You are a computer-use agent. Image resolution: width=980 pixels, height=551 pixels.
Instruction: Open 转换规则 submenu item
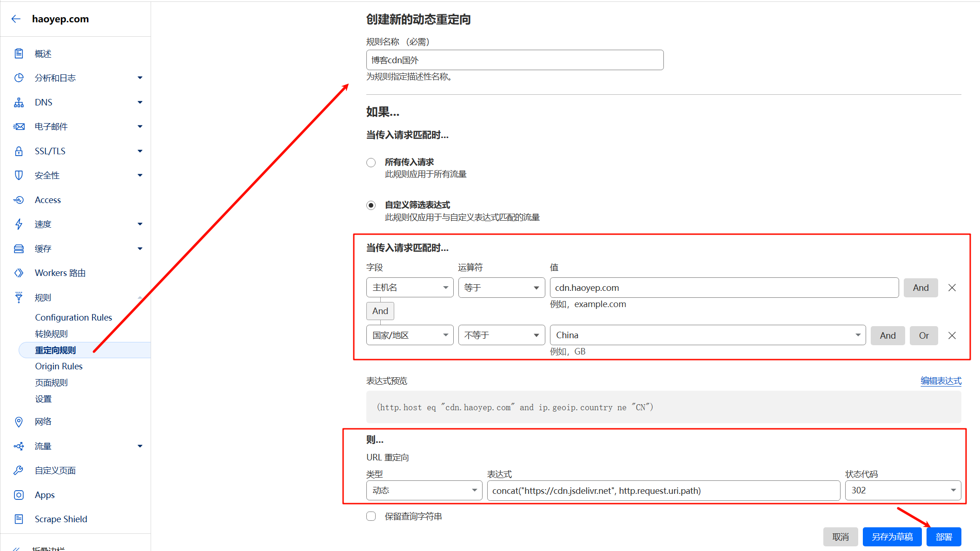click(51, 334)
